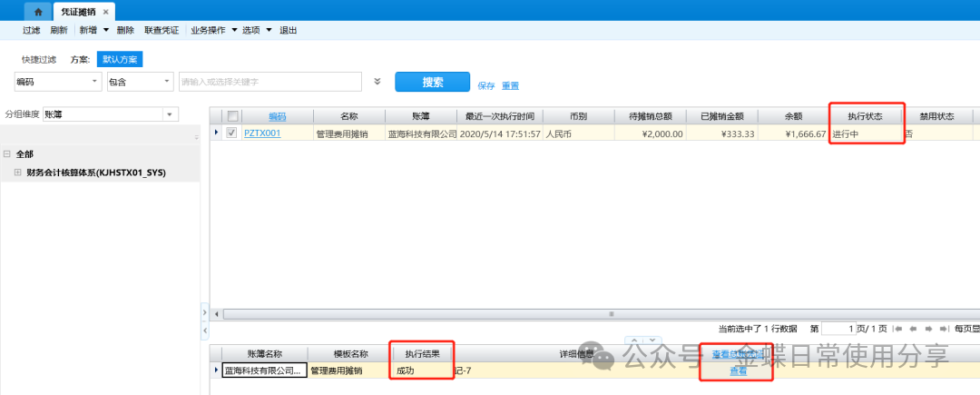This screenshot has width=980, height=395.
Task: Jump to the last page arrow
Action: click(x=944, y=328)
